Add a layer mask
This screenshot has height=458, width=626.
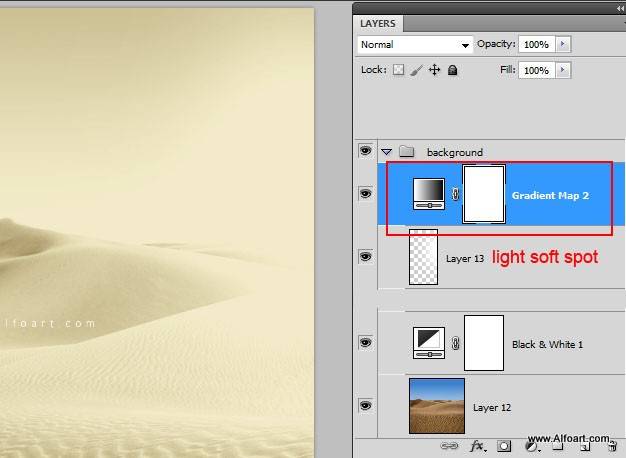pos(505,446)
